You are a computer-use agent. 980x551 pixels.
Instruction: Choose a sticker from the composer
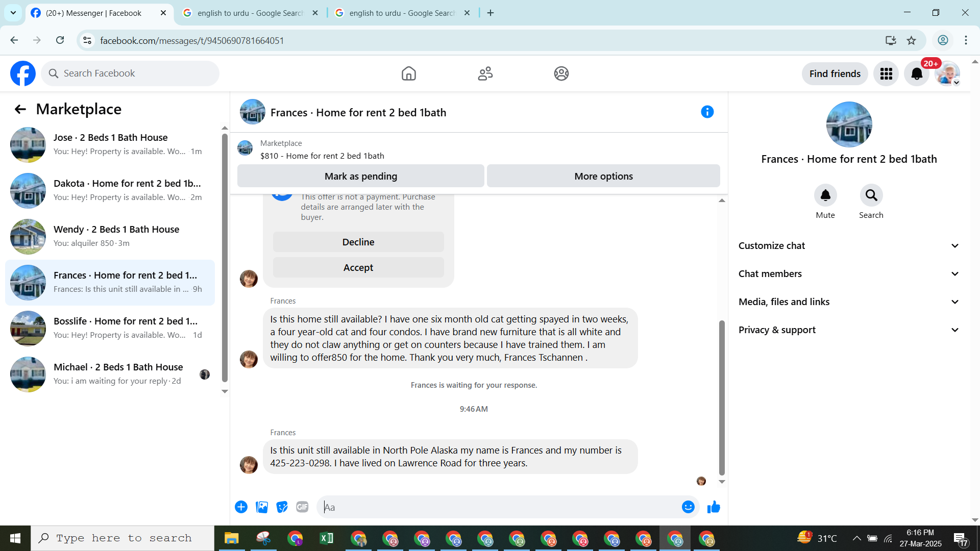pos(282,507)
